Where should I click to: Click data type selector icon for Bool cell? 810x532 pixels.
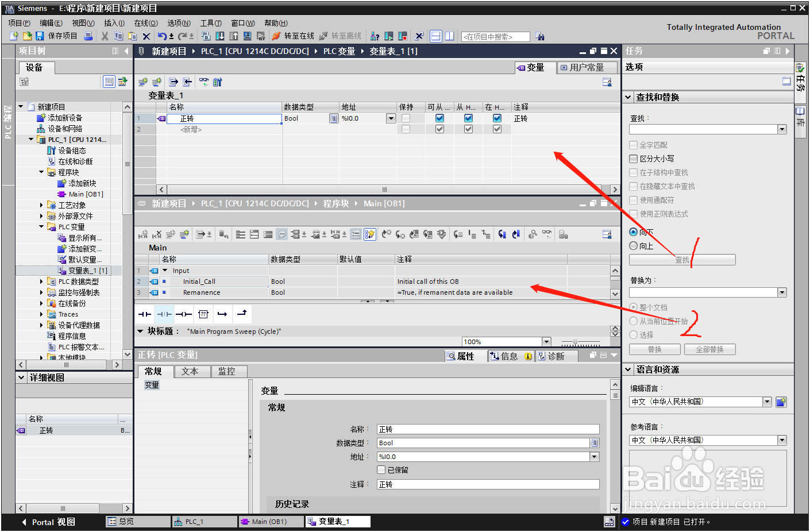pos(334,118)
